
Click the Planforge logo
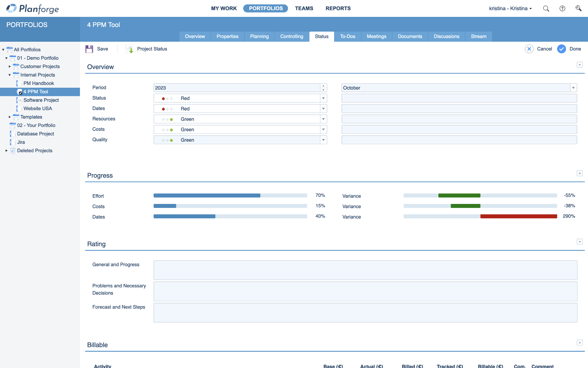(32, 9)
